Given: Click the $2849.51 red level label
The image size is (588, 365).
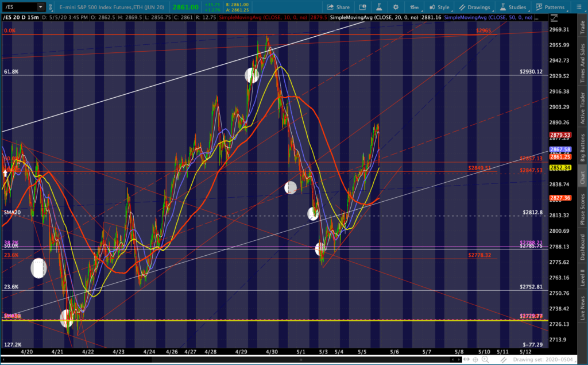Looking at the screenshot, I should click(479, 168).
